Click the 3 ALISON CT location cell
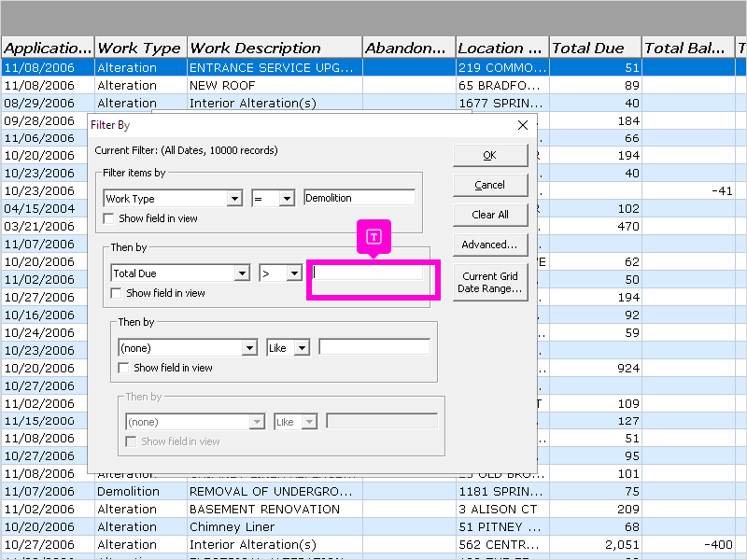 [502, 509]
